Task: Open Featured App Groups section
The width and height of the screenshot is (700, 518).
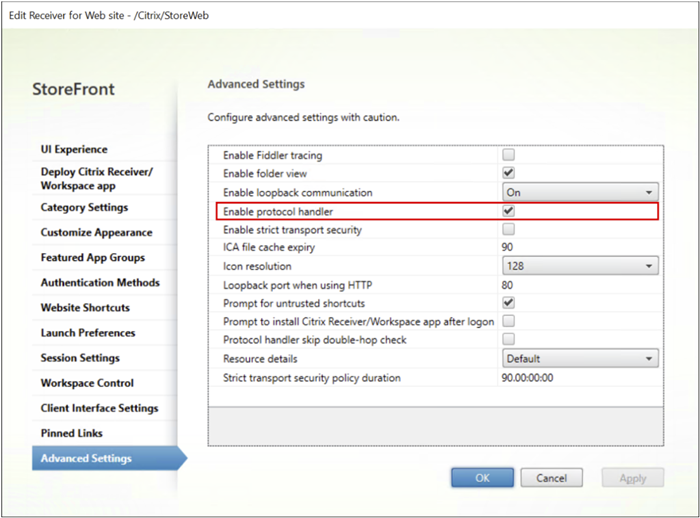Action: [x=93, y=258]
